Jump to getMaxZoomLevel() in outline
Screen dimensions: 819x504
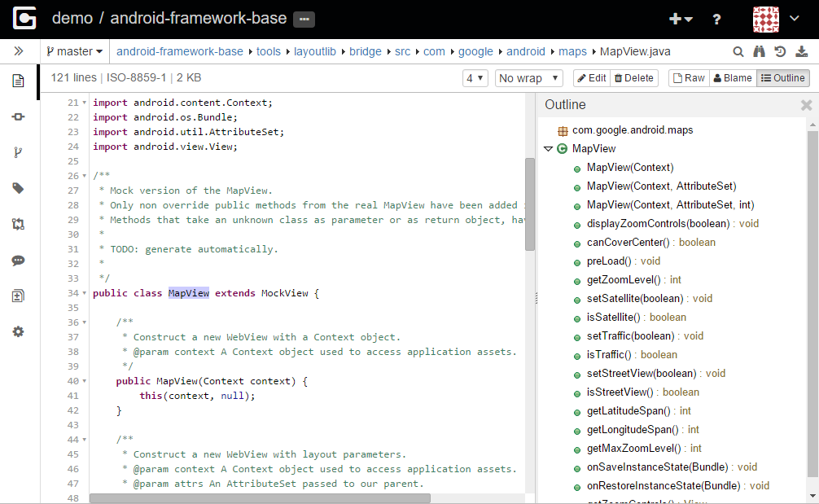tap(644, 449)
